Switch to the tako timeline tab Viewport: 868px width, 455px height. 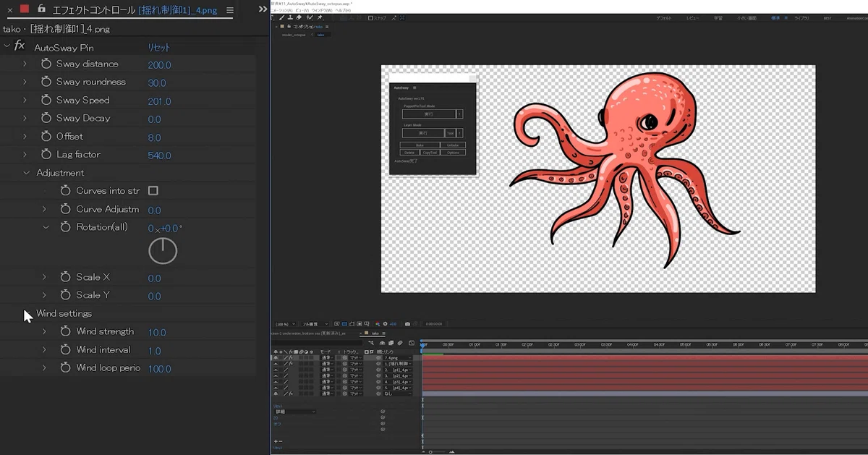pyautogui.click(x=375, y=333)
